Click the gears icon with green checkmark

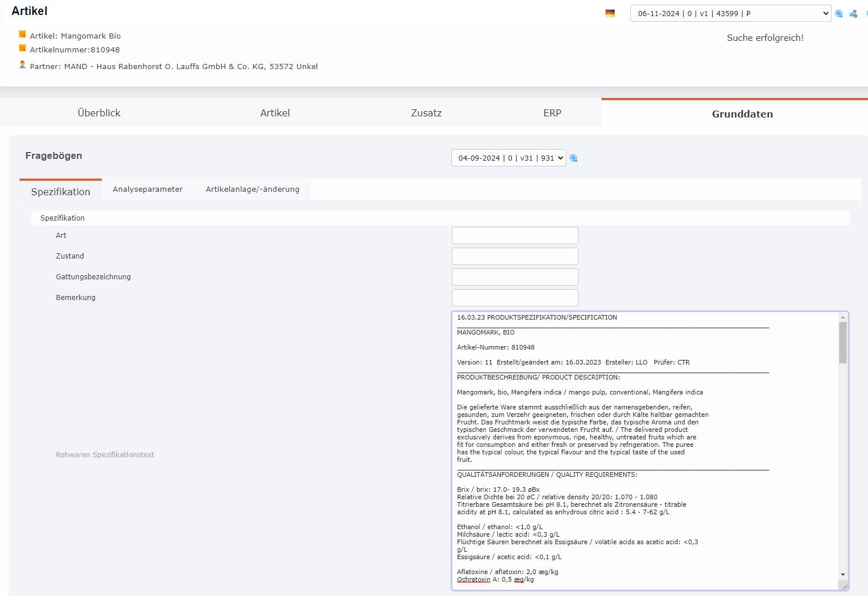(x=854, y=13)
